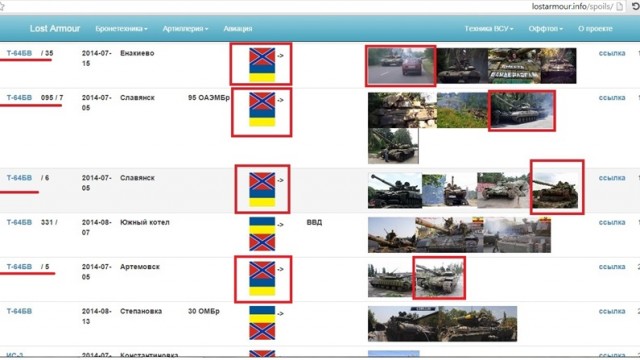Click the flag icon in Степановка row
Screen dimensions: 640x360
point(262,323)
